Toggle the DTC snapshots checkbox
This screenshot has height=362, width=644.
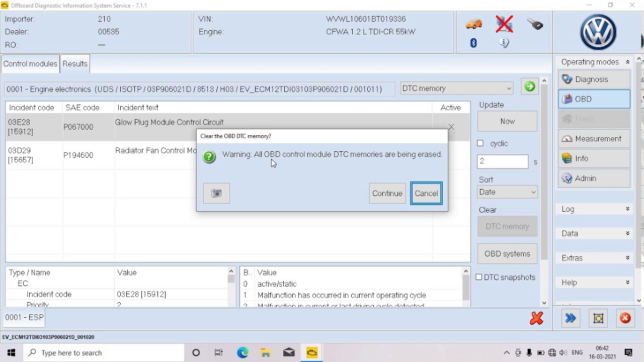pyautogui.click(x=479, y=277)
